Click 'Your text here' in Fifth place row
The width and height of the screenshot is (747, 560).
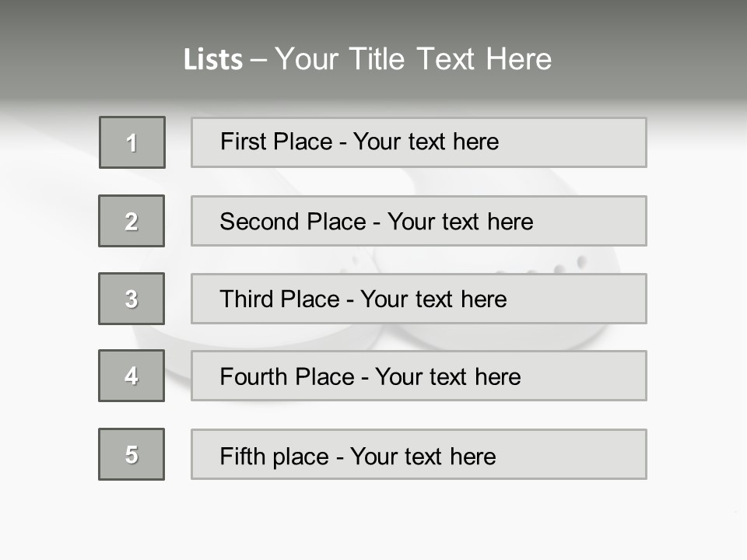point(423,456)
